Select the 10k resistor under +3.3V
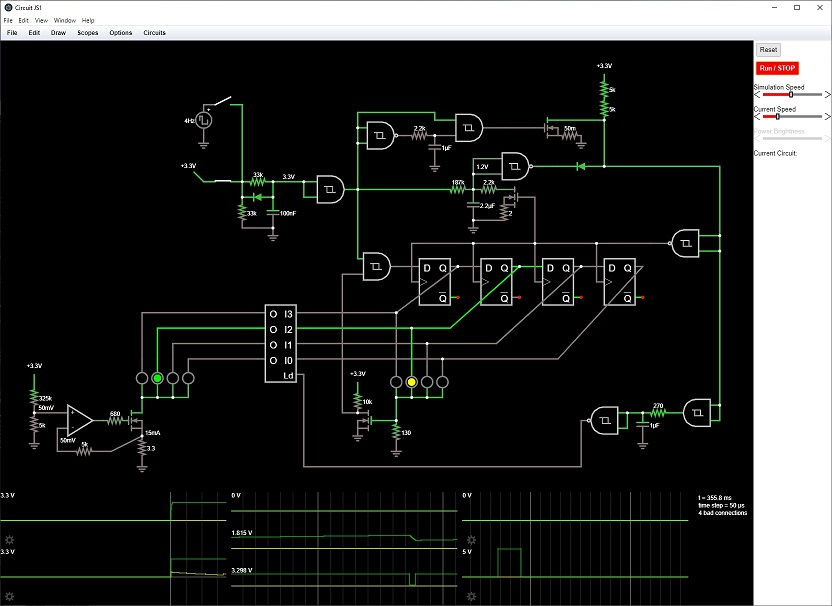Viewport: 832px width, 606px height. (x=358, y=402)
